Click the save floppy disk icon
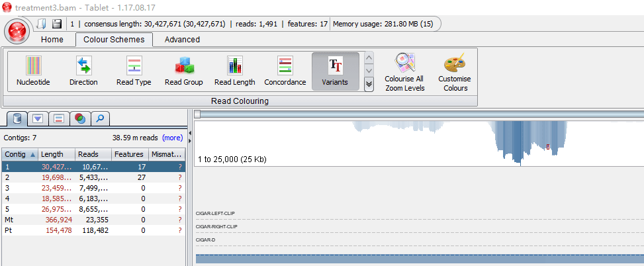 tap(57, 24)
